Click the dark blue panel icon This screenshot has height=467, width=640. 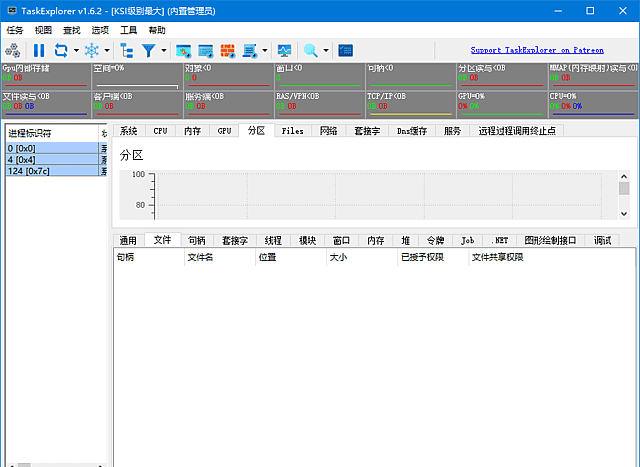coord(346,51)
